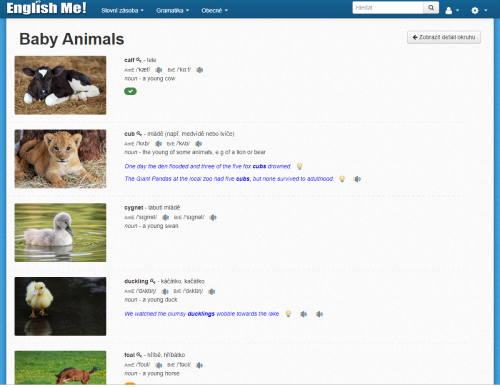Click lightbulb hint after fox cubs sentence
500x387 pixels.
[299, 166]
